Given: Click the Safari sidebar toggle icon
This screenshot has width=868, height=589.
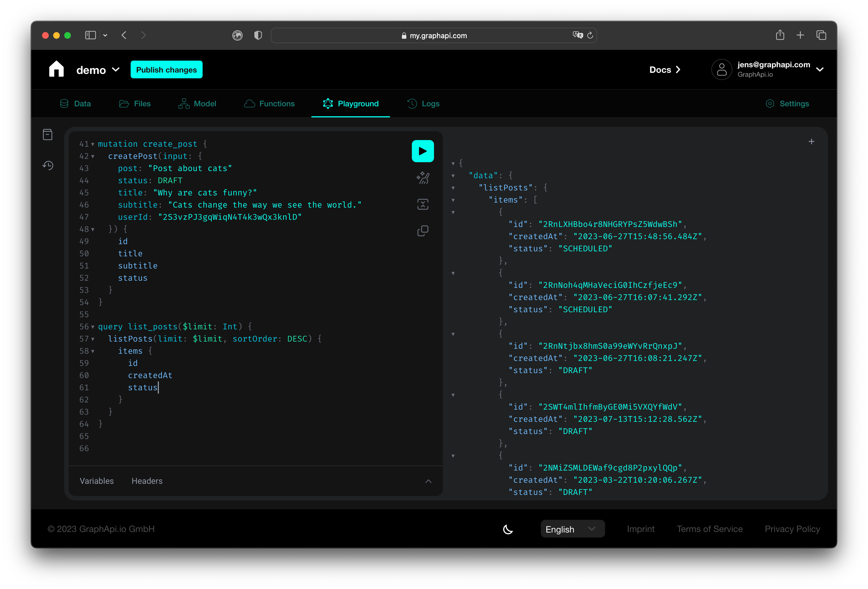Looking at the screenshot, I should (91, 35).
